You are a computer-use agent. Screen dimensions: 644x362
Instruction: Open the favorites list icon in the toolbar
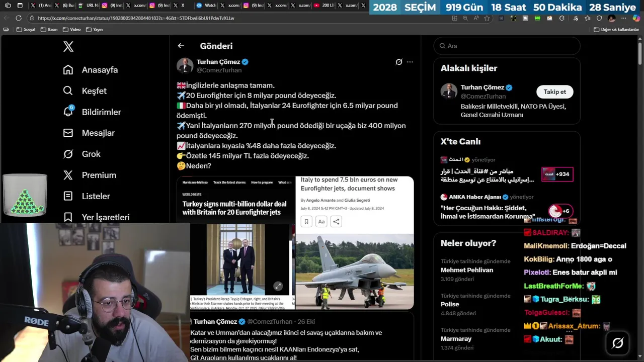click(x=587, y=18)
